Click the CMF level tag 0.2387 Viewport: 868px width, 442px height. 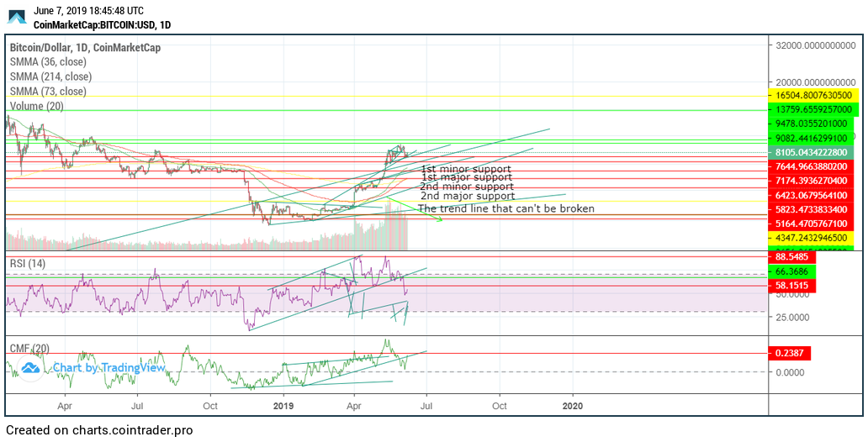pos(790,353)
